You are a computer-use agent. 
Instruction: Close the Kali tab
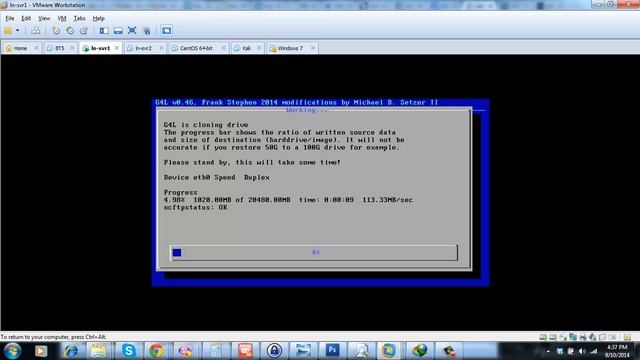[259, 48]
